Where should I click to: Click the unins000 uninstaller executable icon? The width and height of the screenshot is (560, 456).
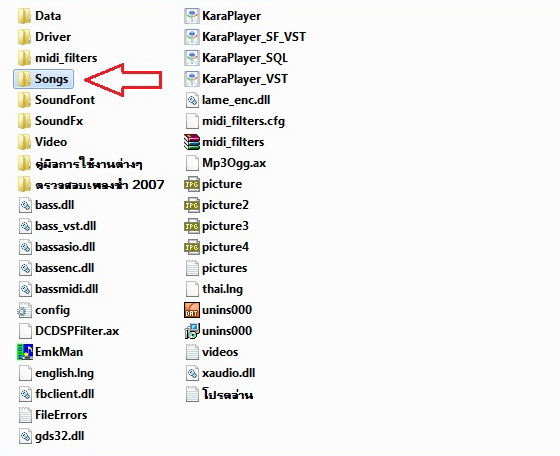click(192, 331)
